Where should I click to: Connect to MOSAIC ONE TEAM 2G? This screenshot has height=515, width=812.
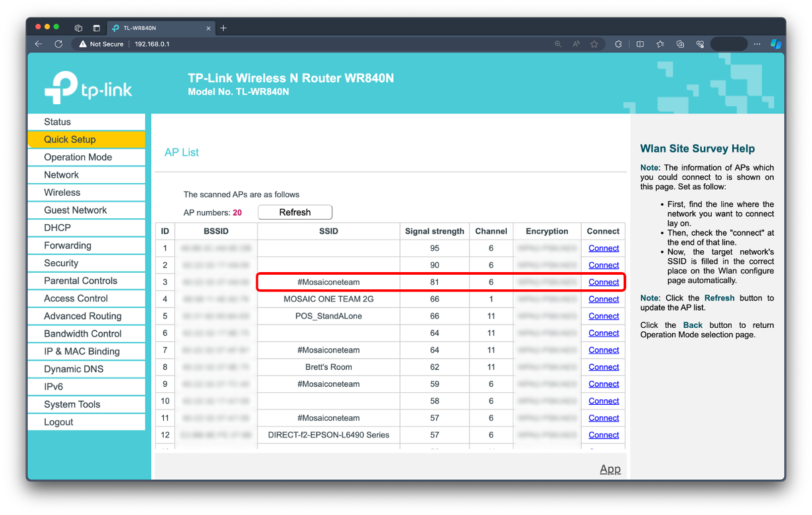(603, 299)
